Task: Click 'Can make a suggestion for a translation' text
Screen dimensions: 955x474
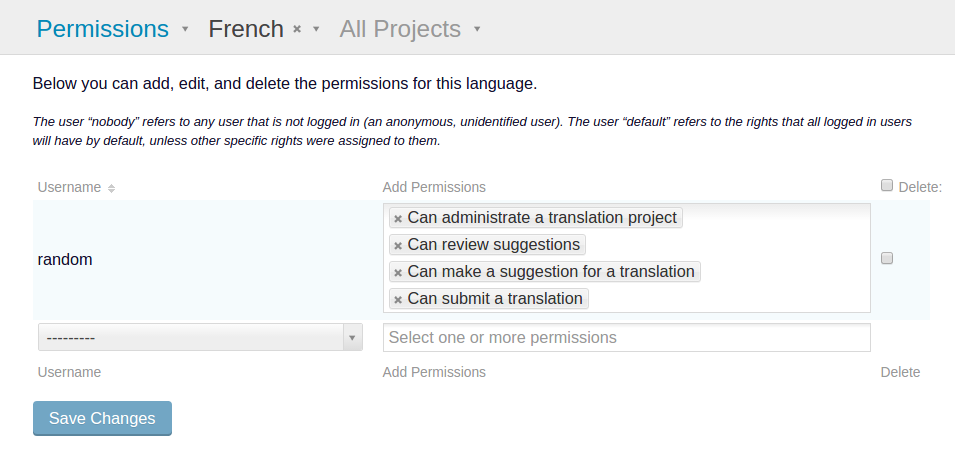Action: tap(551, 272)
